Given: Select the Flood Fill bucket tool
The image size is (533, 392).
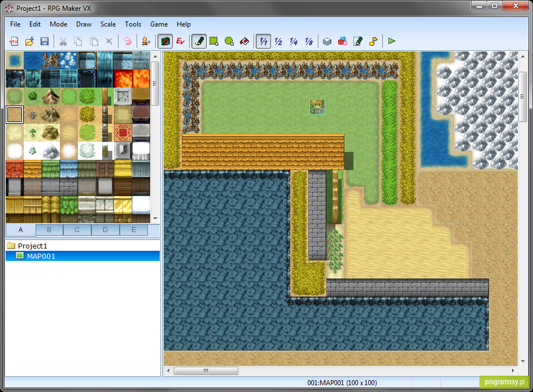Looking at the screenshot, I should [244, 41].
